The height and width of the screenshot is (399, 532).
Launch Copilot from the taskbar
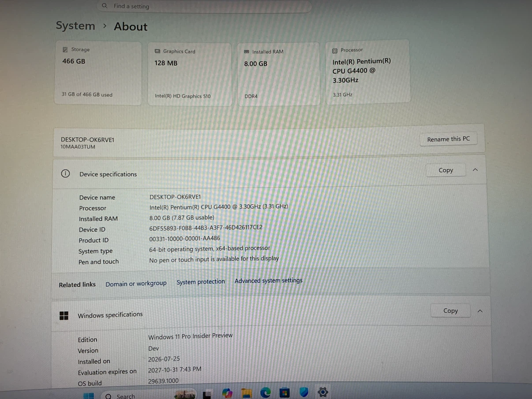coord(227,393)
